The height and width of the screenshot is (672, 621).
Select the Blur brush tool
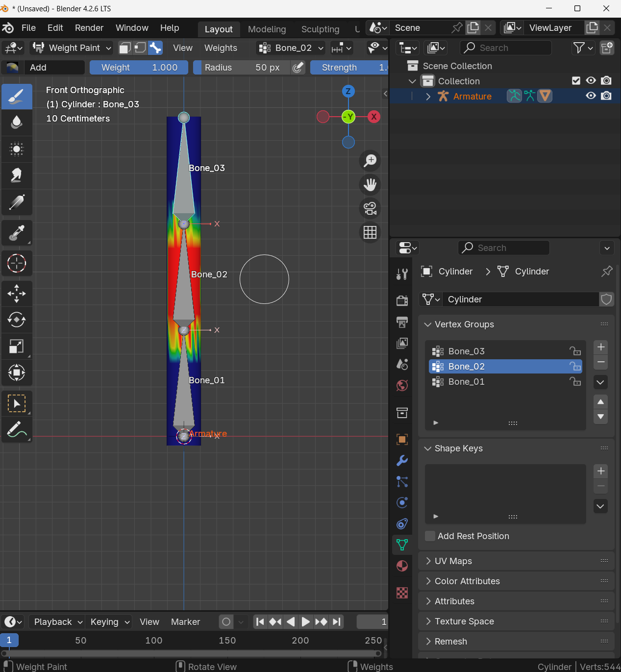(17, 123)
